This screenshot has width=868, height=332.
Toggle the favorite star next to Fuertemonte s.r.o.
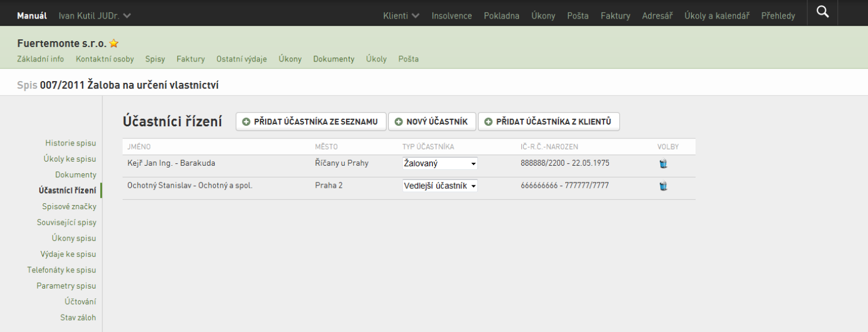click(114, 43)
